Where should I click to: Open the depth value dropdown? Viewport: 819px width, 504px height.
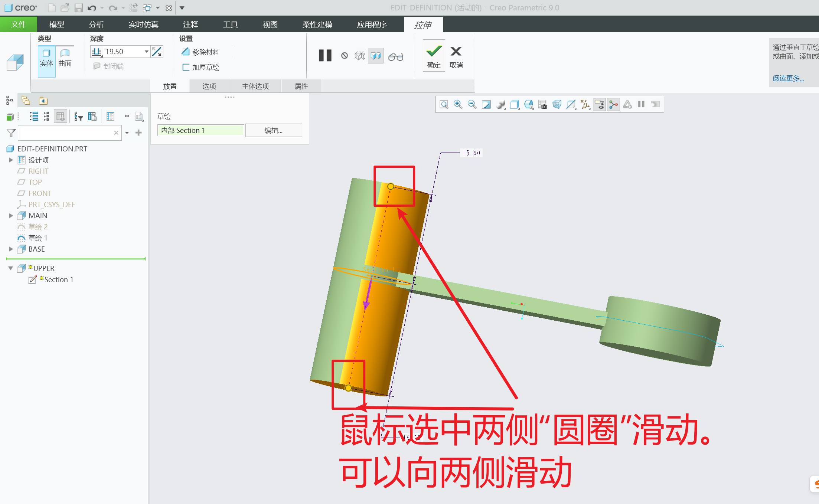pyautogui.click(x=147, y=52)
